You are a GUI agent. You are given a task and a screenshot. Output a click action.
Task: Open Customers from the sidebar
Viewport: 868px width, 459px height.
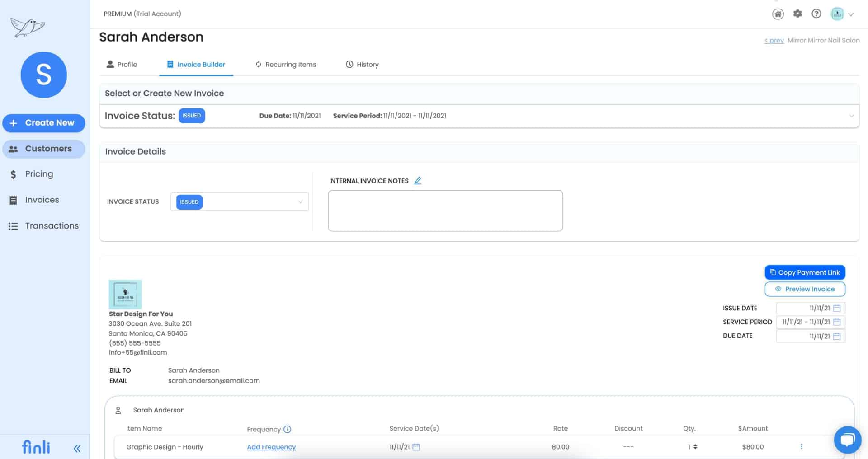tap(44, 149)
